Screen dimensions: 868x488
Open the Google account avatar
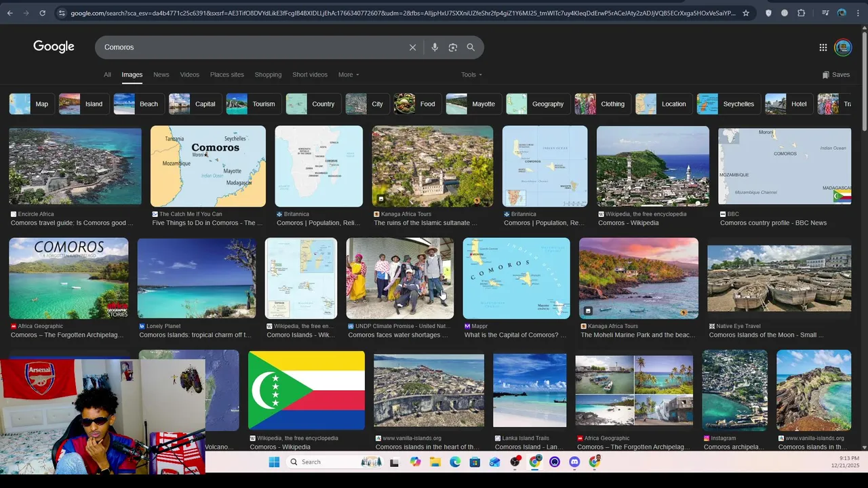[843, 47]
